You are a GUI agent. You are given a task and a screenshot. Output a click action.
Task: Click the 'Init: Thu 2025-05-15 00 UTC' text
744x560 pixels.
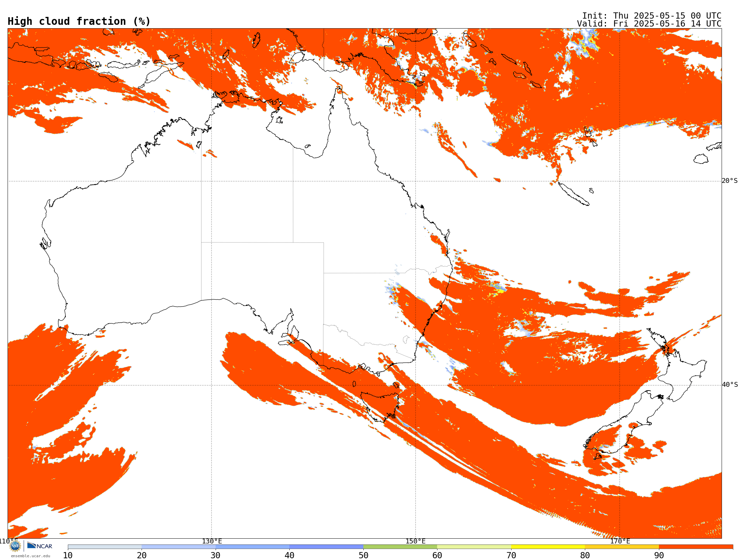click(x=652, y=16)
